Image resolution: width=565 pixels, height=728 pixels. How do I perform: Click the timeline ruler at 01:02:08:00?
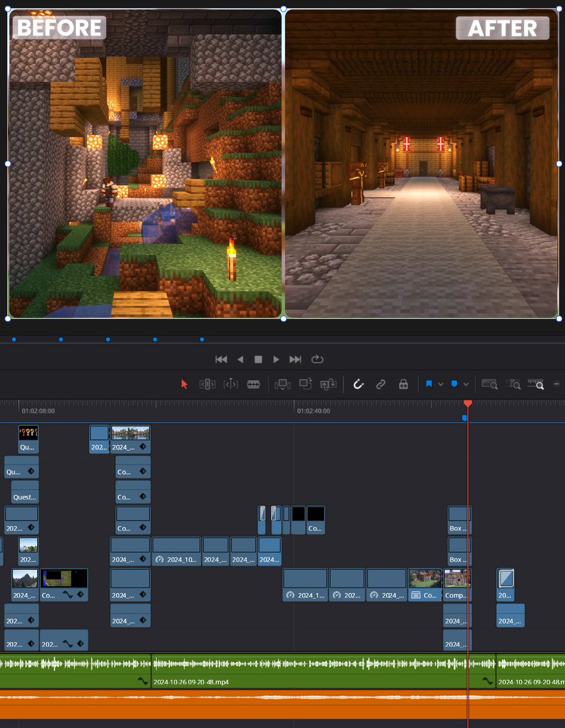(x=38, y=411)
